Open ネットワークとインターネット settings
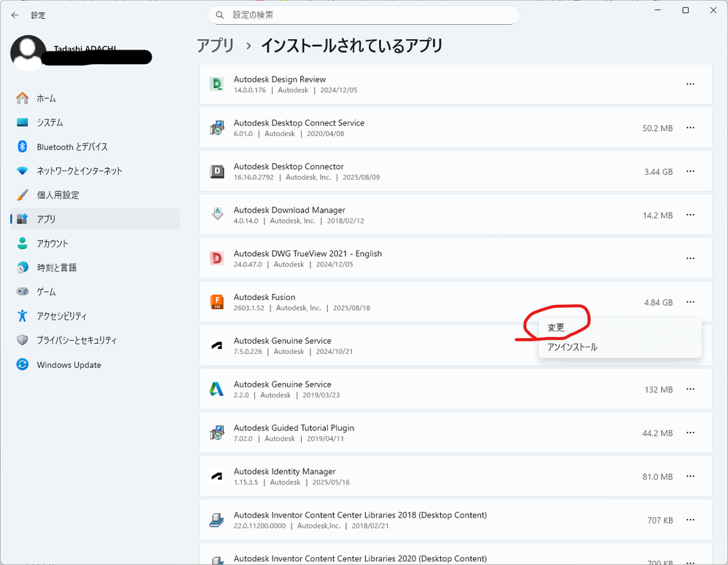The width and height of the screenshot is (728, 565). 95,170
